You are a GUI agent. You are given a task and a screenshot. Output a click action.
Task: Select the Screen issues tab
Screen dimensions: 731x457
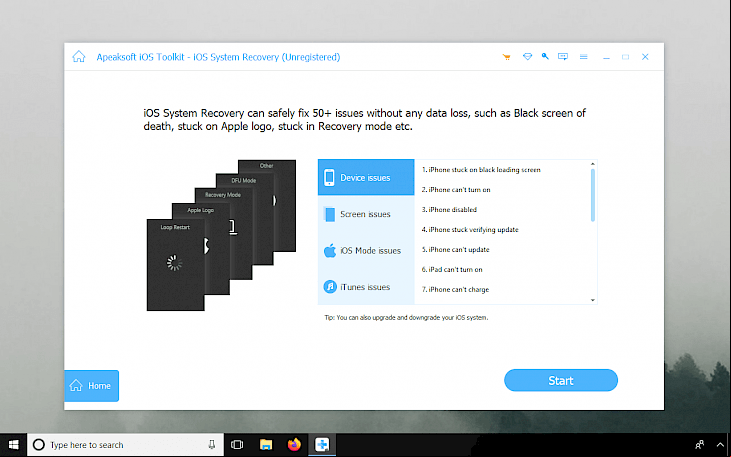tap(366, 214)
